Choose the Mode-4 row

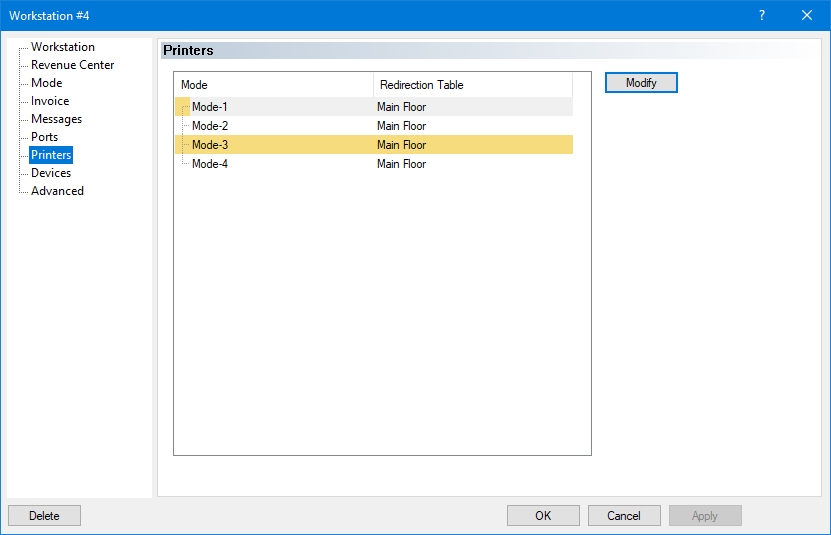tap(210, 164)
